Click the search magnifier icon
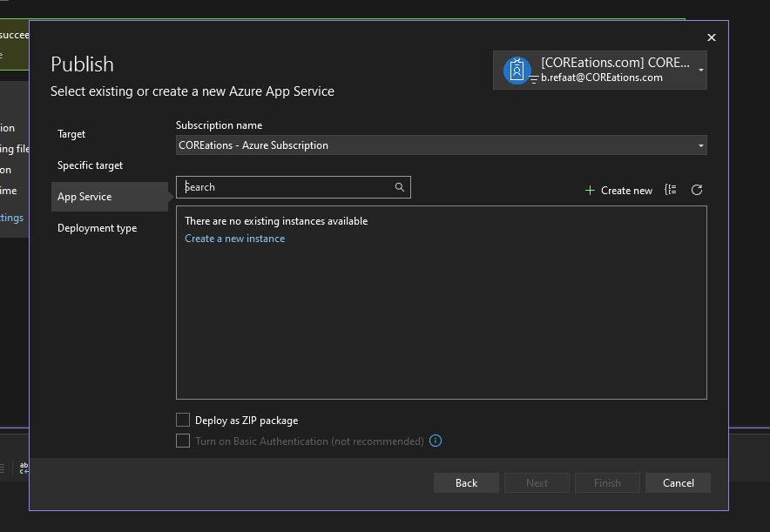Screen dimensions: 770x532 coord(399,187)
